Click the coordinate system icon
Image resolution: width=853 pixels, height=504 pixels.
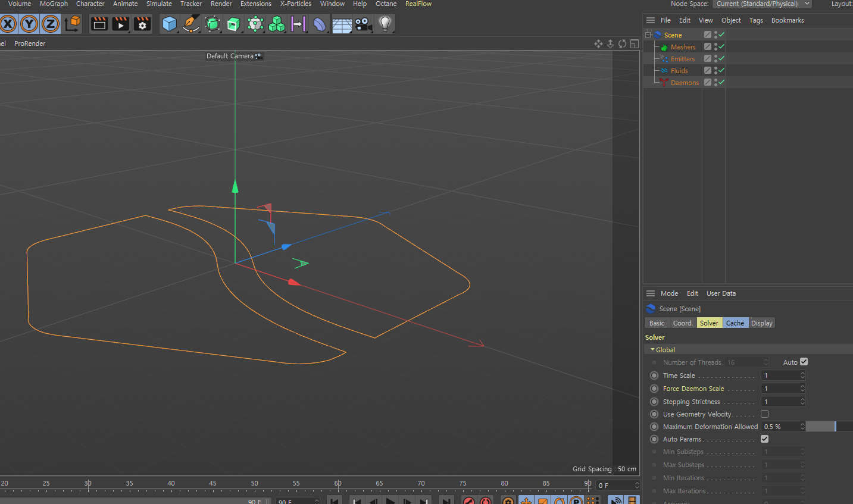point(72,24)
